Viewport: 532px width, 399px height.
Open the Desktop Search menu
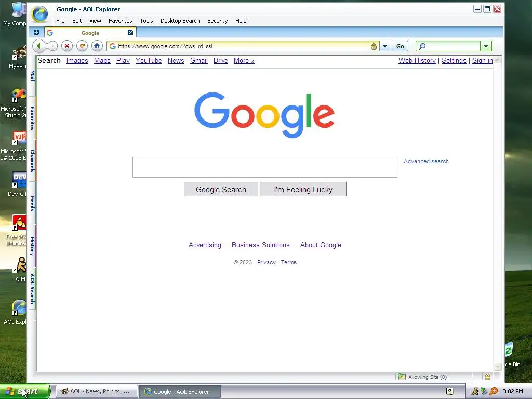click(x=180, y=21)
